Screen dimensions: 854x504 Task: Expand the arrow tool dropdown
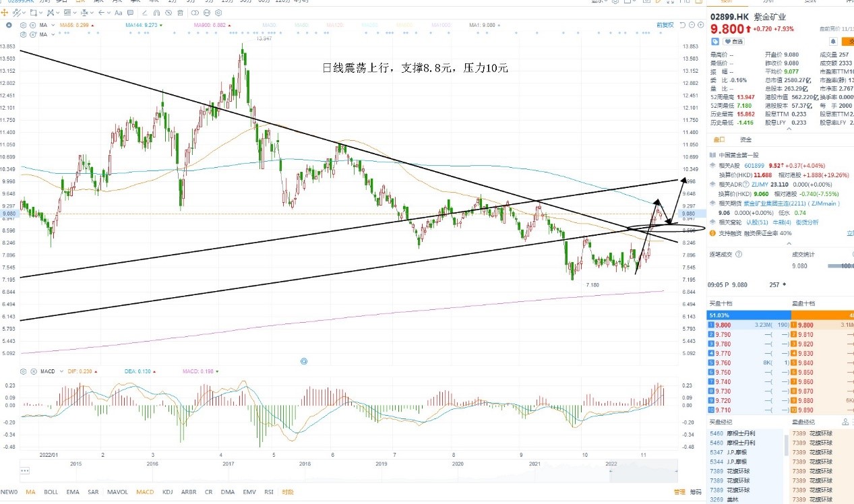109,13
